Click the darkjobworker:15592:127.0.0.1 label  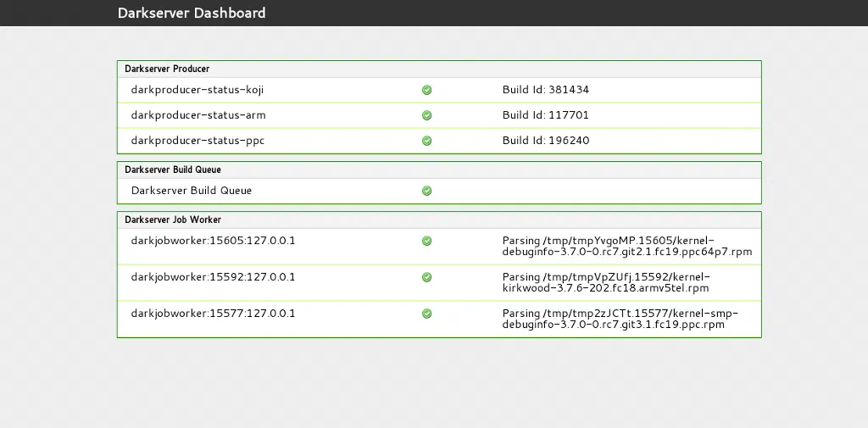213,277
